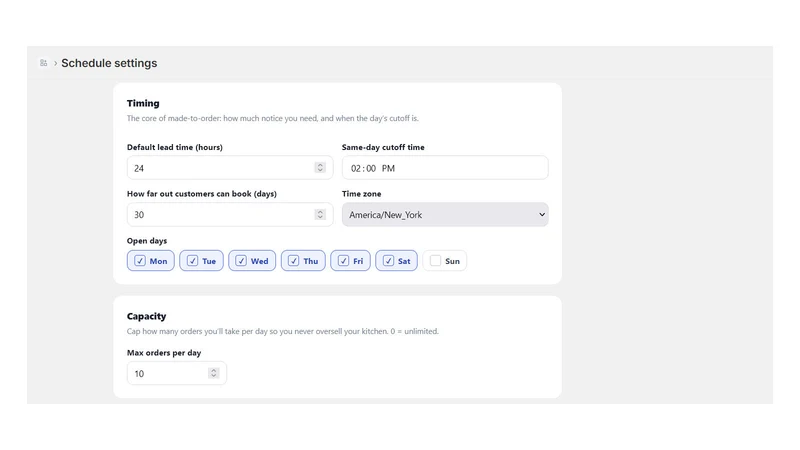Click the Capacity description about order caps

(x=283, y=331)
